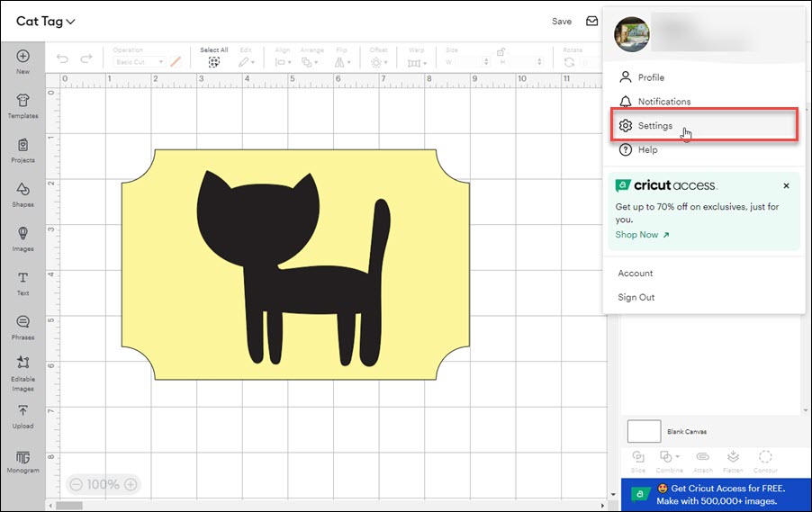
Task: Open Notifications from the account menu
Action: tap(663, 102)
